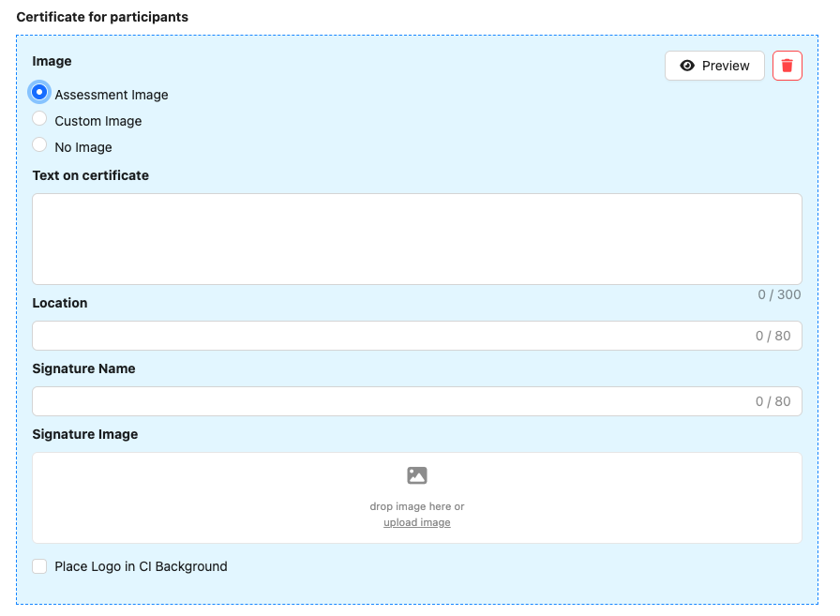Select the Assessment Image radio button
Screen dimensions: 840x616
coord(39,92)
